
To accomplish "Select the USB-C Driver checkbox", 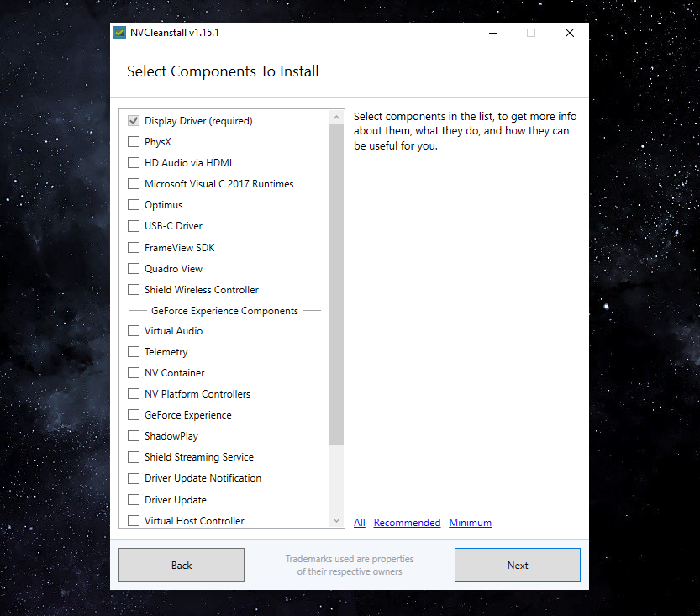I will pyautogui.click(x=134, y=226).
